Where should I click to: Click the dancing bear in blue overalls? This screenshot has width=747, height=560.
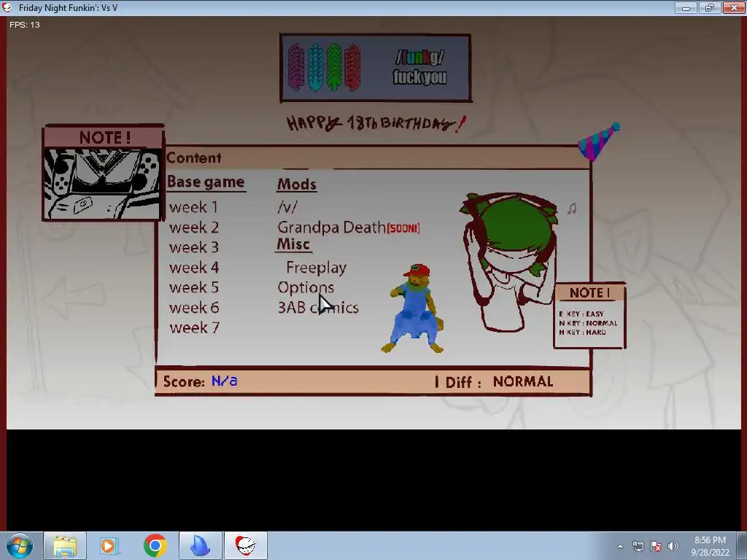tap(414, 308)
